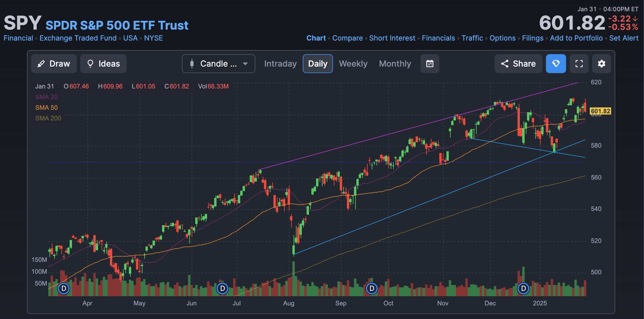Click the close price C 601.82 value
The width and height of the screenshot is (644, 319).
(177, 86)
